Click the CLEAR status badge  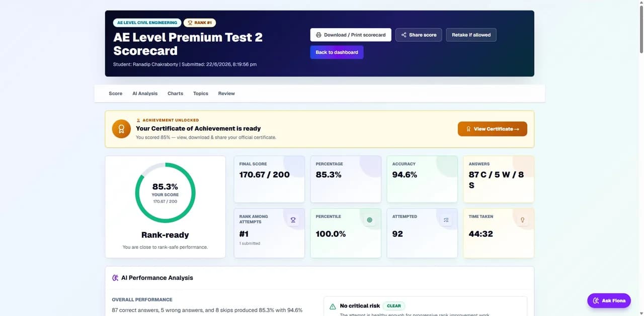(394, 306)
